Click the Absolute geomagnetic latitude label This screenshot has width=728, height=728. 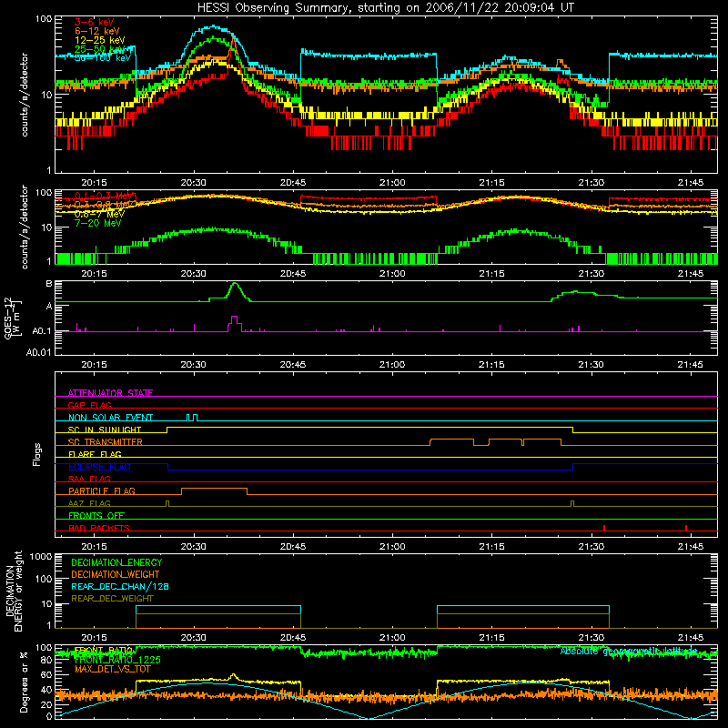629,651
